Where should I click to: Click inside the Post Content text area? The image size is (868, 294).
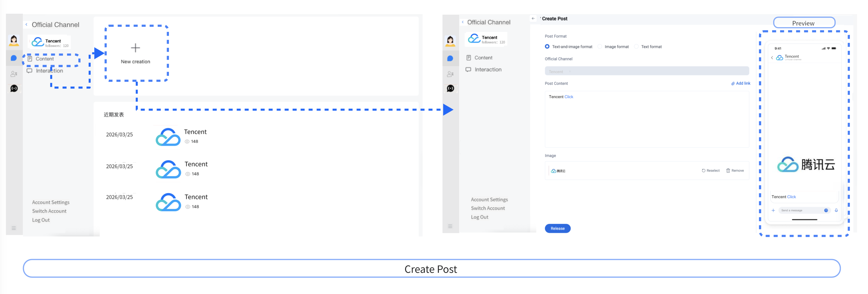coord(647,121)
